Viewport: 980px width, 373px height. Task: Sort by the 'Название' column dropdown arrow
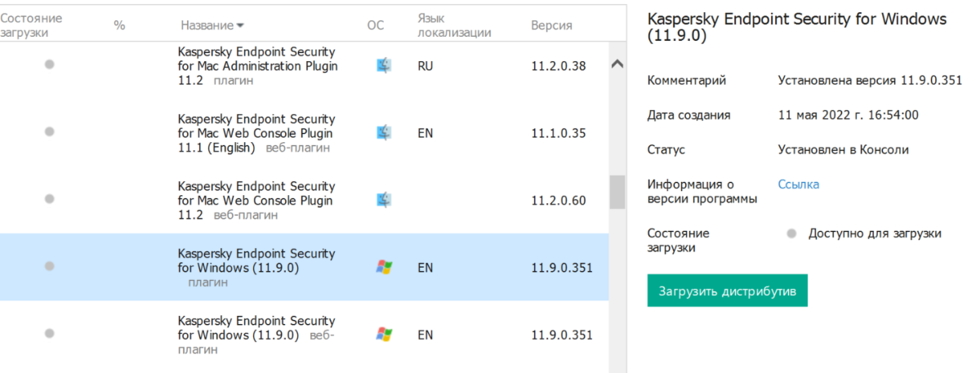pos(240,26)
